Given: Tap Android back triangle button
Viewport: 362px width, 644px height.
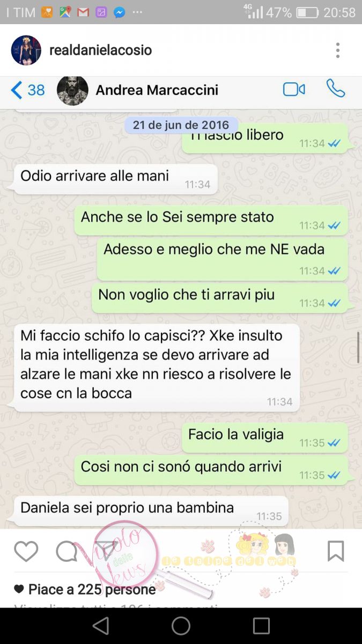Looking at the screenshot, I should point(100,626).
